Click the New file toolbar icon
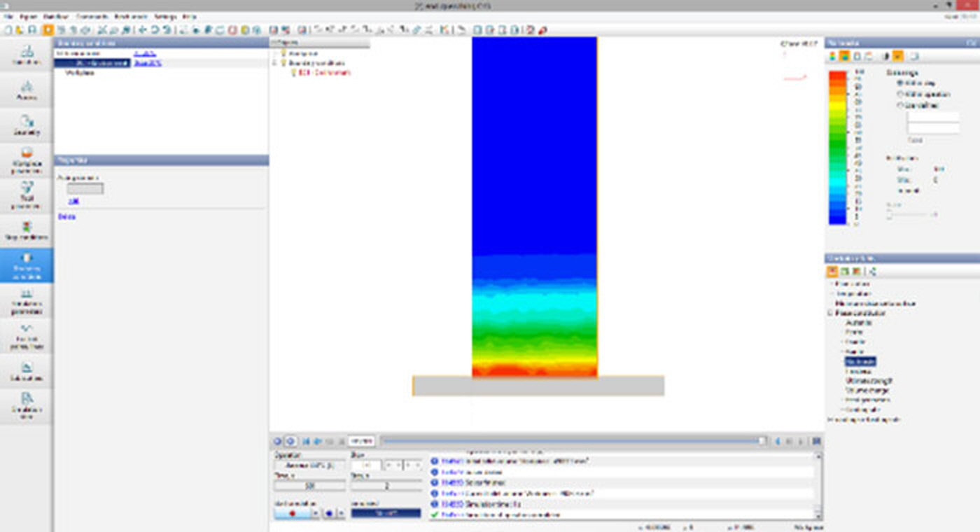 (8, 29)
